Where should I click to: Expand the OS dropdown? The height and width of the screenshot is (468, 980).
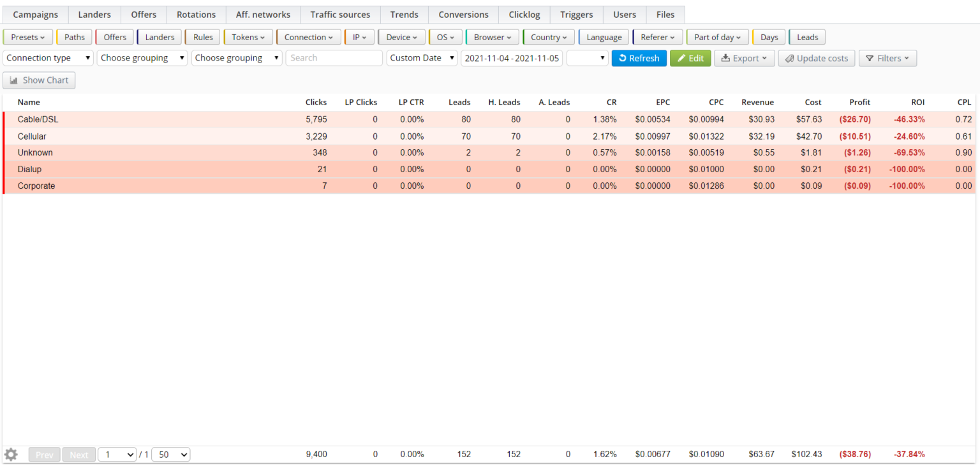point(445,37)
